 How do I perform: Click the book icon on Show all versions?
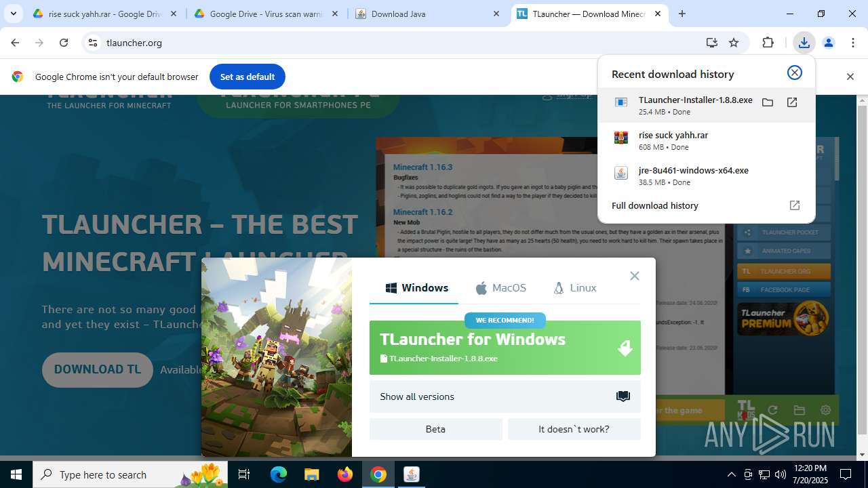tap(623, 396)
